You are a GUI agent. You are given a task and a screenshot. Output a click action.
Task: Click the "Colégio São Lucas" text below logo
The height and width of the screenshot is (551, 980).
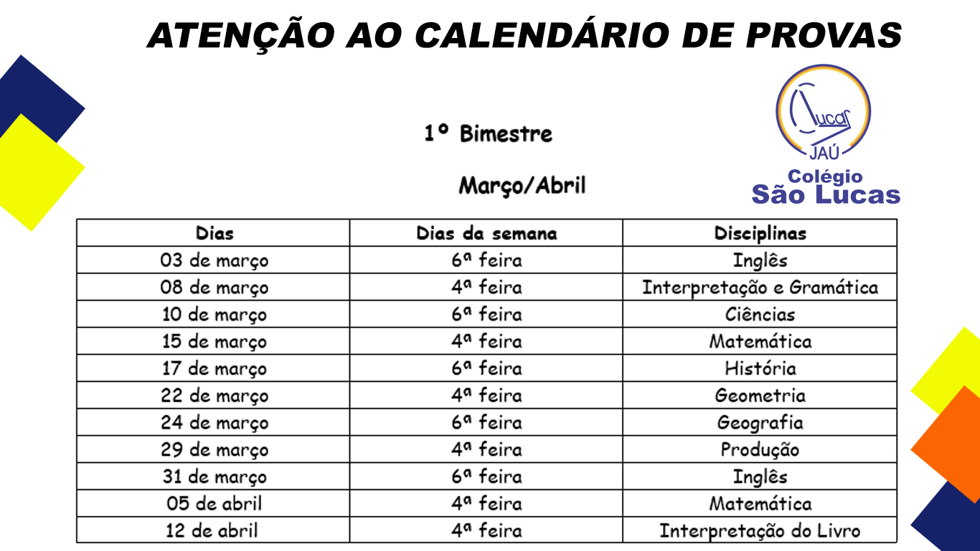click(x=826, y=187)
